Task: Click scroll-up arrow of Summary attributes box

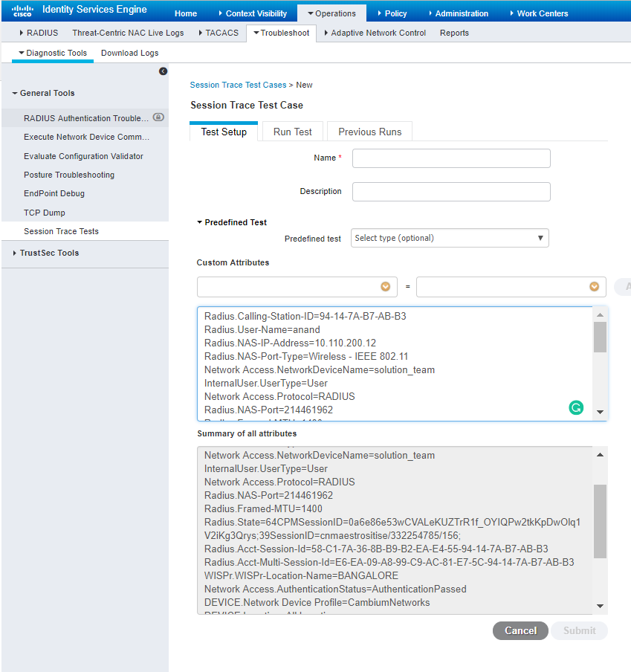Action: (x=600, y=455)
